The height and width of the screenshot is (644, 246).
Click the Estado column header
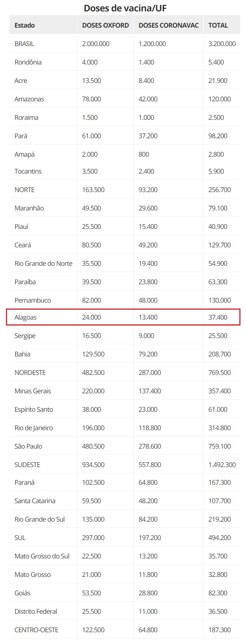[25, 25]
